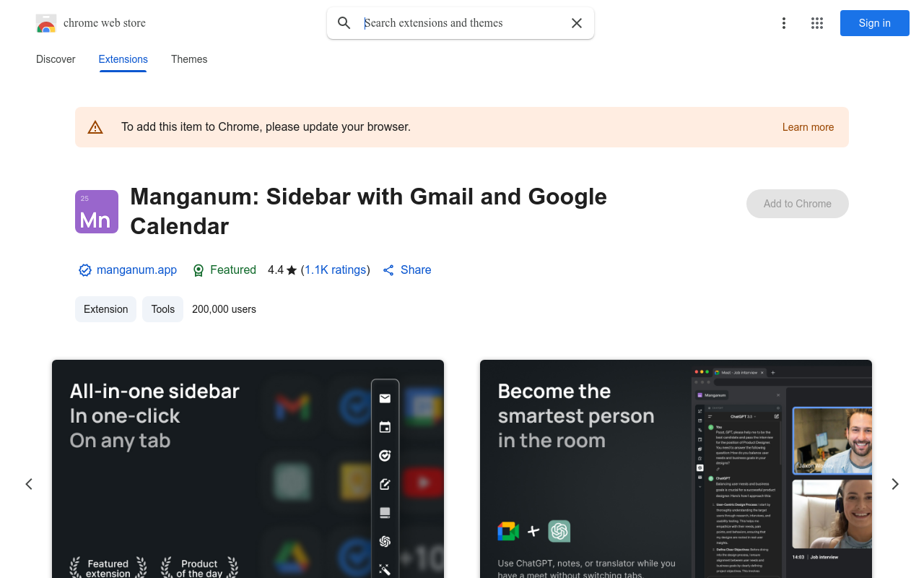
Task: Open the All-in-one sidebar screenshot
Action: [248, 469]
